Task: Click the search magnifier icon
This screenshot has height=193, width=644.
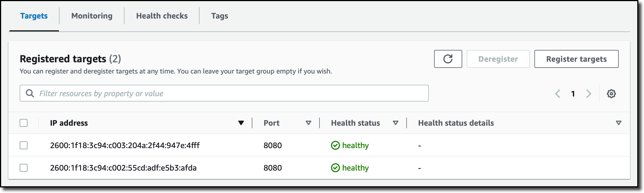Action: click(30, 93)
